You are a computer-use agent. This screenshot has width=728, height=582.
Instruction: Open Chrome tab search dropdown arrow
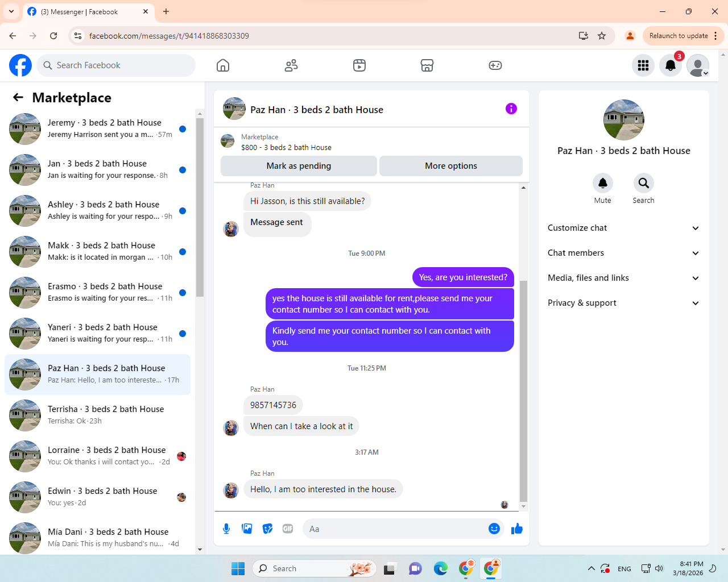point(11,11)
